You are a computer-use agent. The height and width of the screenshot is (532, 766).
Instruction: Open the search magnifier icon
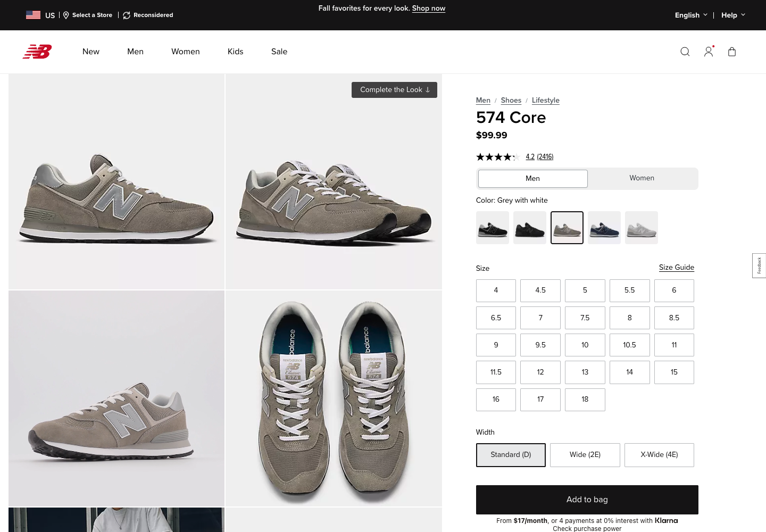(685, 52)
